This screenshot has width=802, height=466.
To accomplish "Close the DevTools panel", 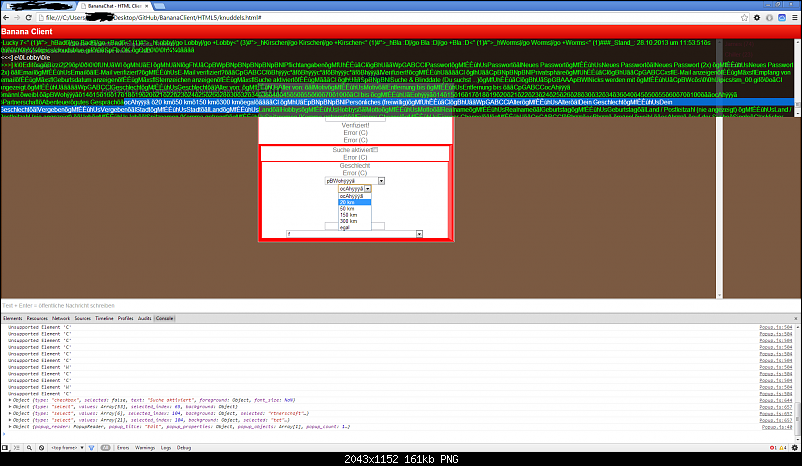I will click(x=795, y=318).
